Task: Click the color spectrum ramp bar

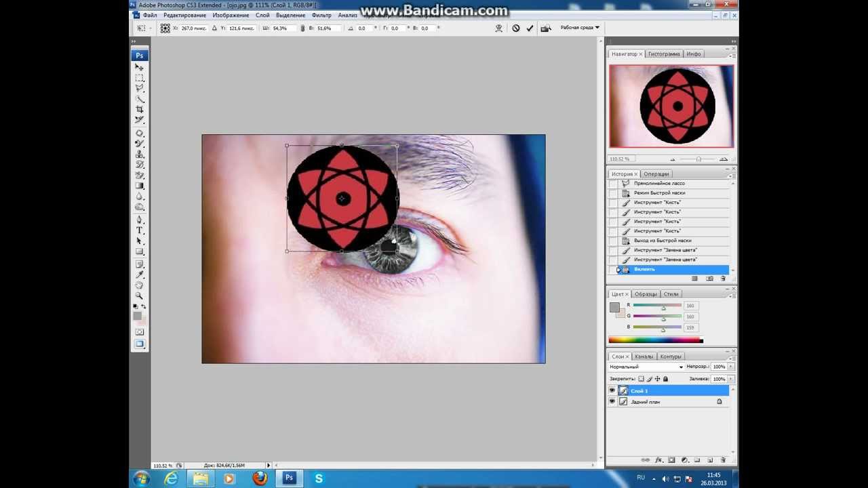Action: coord(656,340)
